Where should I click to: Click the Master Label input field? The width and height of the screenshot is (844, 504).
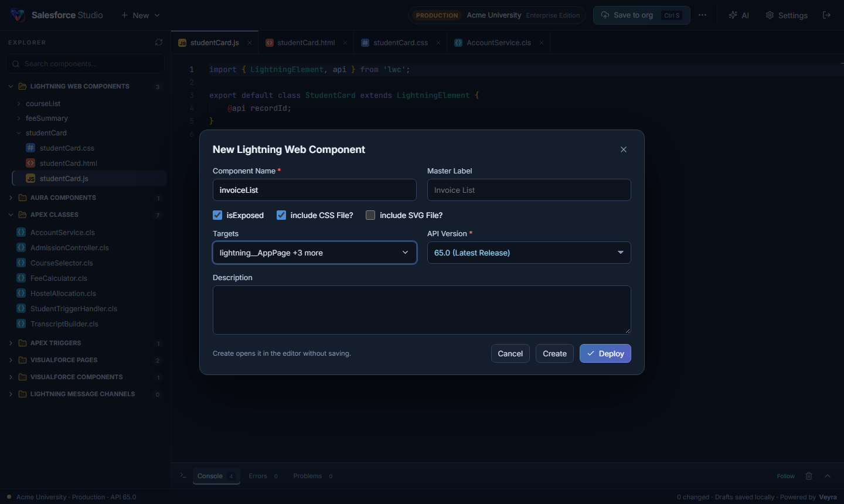point(529,190)
